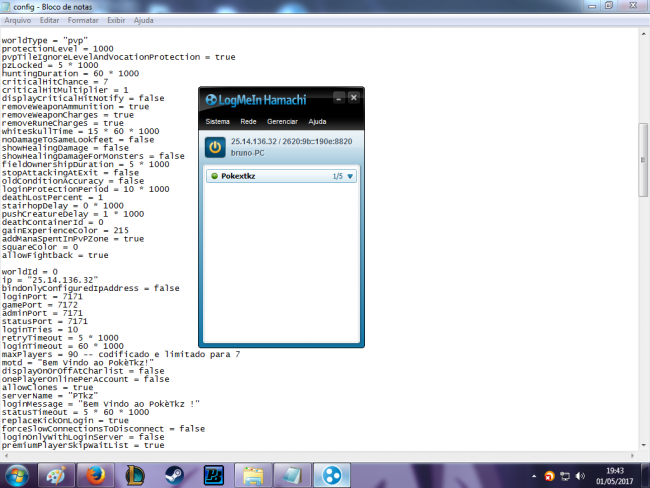Click the green status dot next to Pokextkz
This screenshot has height=488, width=650.
[215, 176]
